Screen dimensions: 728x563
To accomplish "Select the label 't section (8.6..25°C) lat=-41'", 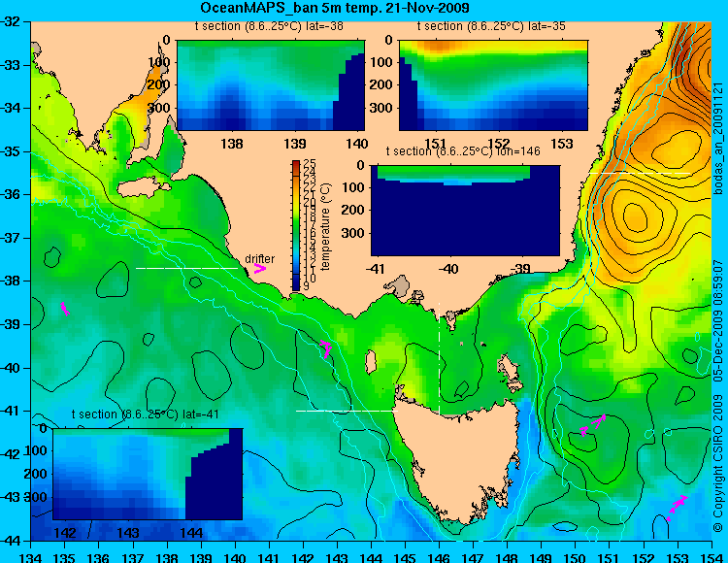I will [146, 414].
